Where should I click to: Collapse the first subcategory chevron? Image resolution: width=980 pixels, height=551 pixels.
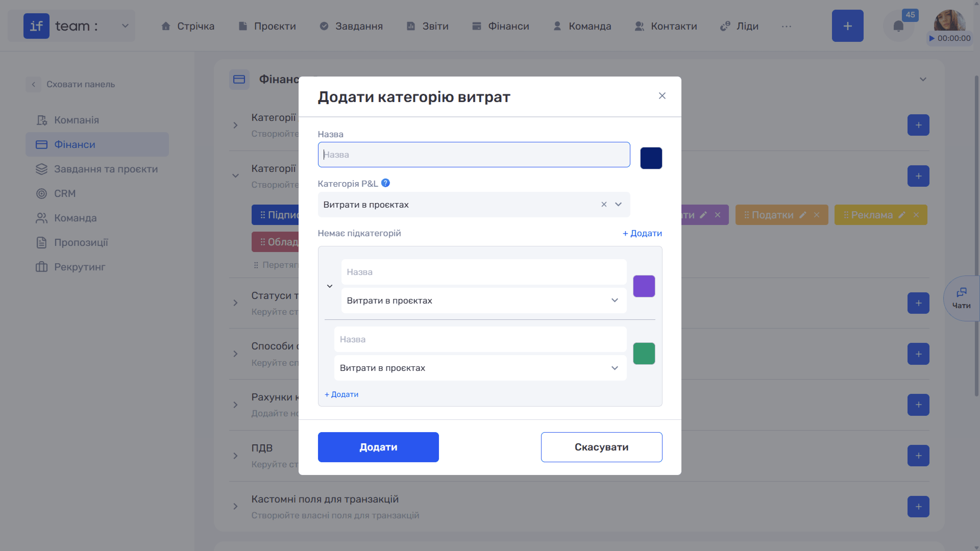pos(329,286)
